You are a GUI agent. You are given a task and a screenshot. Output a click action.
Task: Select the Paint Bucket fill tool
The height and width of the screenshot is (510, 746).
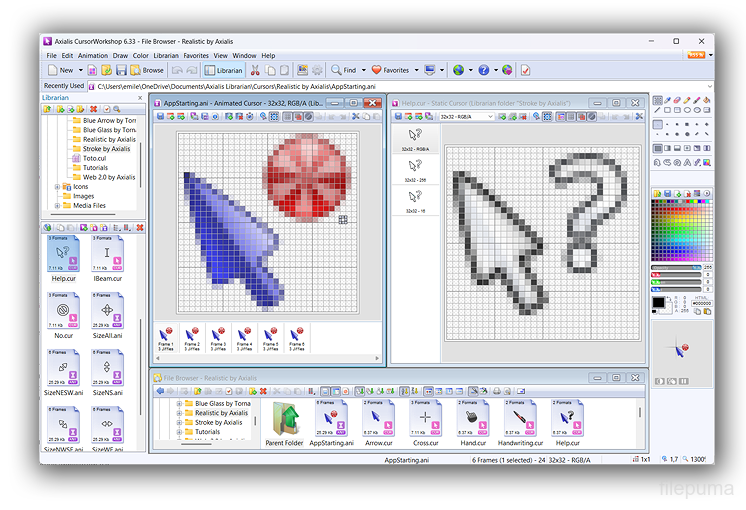tap(707, 101)
